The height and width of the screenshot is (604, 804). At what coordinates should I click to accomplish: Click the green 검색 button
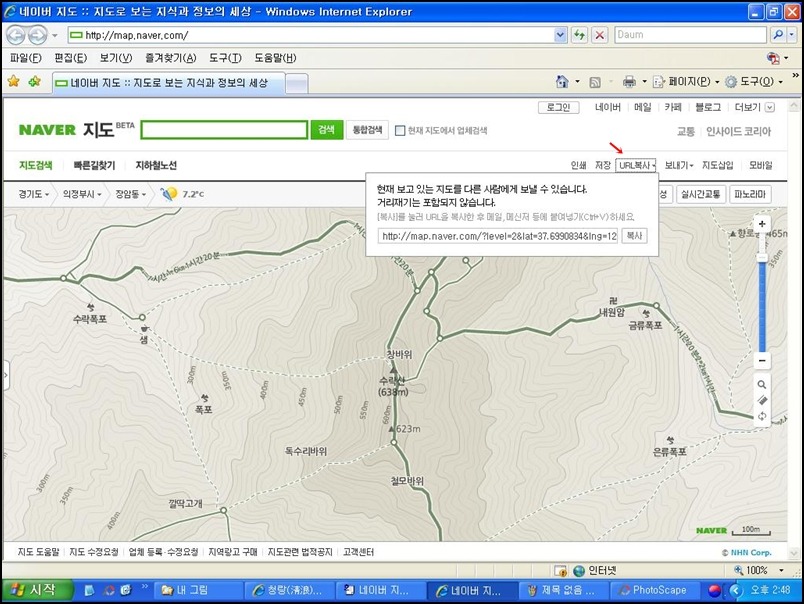(x=326, y=130)
